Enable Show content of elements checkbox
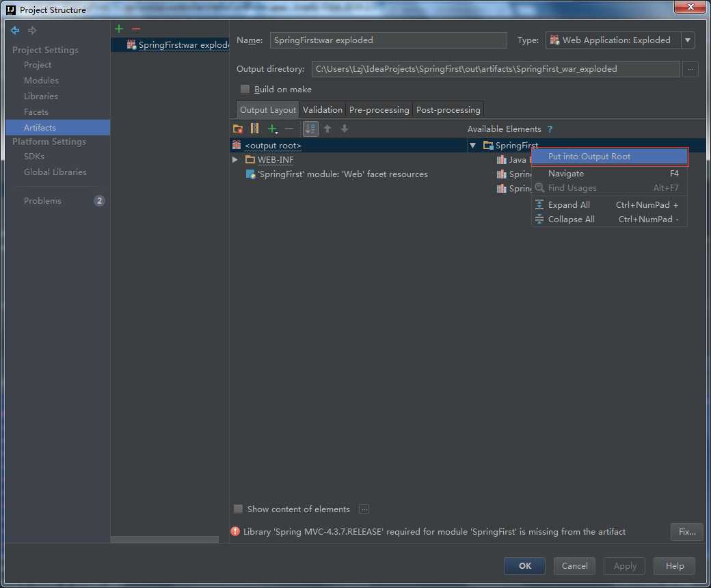The image size is (711, 588). coord(238,509)
